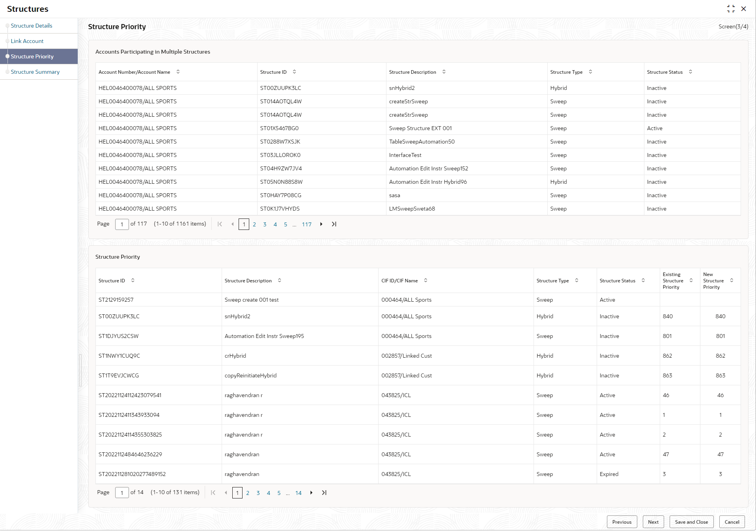Sort by CIF ID/CIF Name column

coord(426,280)
